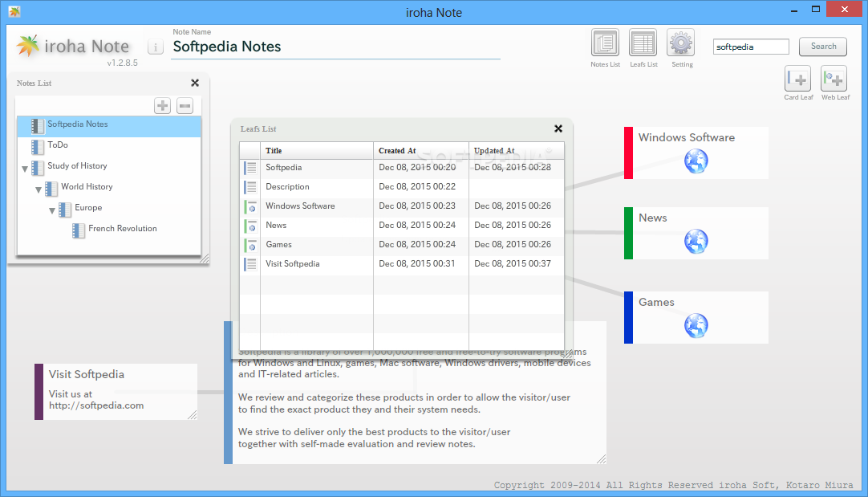Click the card icon of Description row

[250, 187]
